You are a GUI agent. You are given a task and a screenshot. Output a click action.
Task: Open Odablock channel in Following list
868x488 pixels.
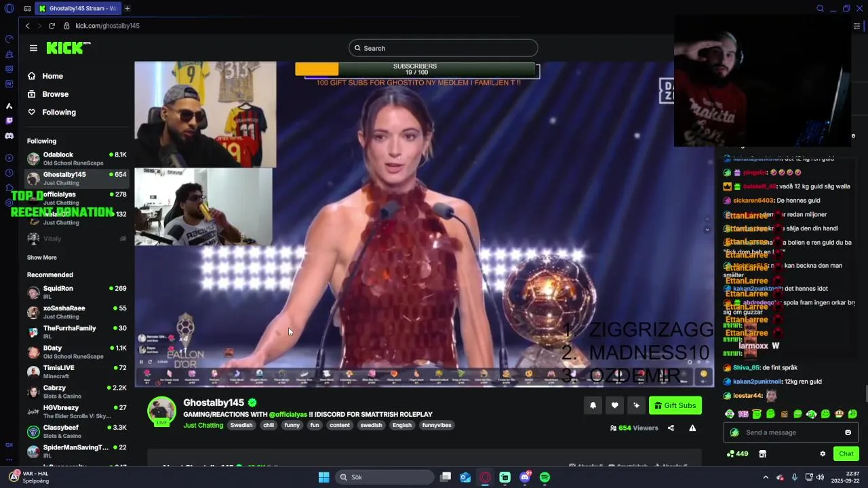(77, 159)
